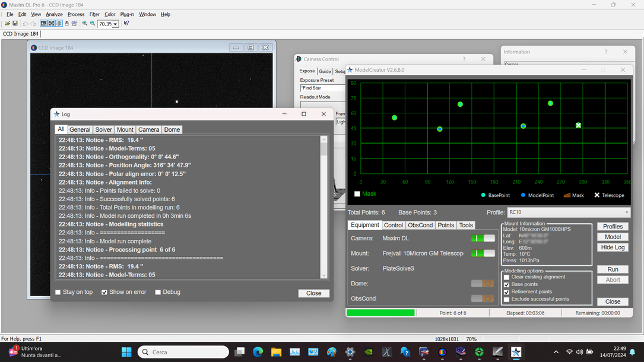Open File Explorer from the taskbar

click(x=276, y=352)
